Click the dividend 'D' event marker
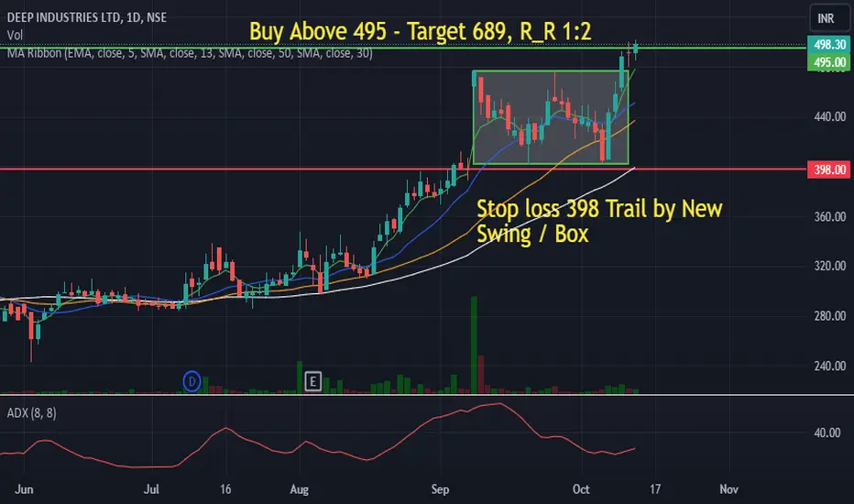Image resolution: width=854 pixels, height=504 pixels. tap(192, 381)
